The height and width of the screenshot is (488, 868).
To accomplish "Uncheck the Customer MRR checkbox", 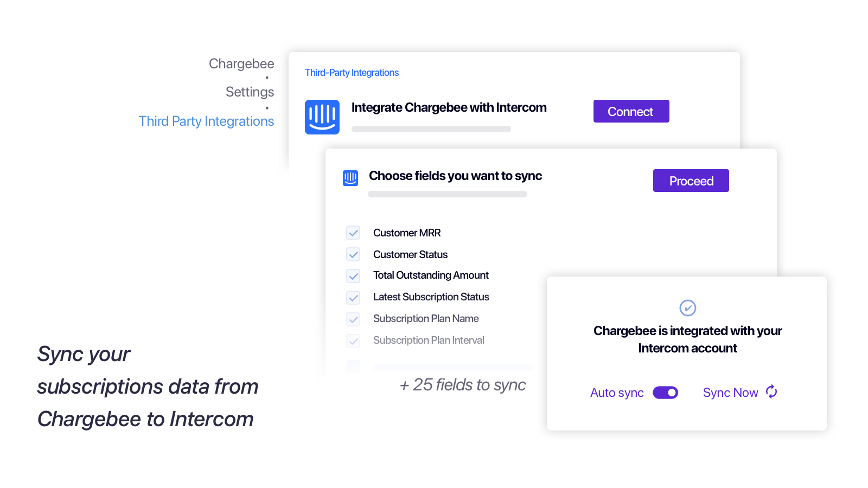I will 353,233.
